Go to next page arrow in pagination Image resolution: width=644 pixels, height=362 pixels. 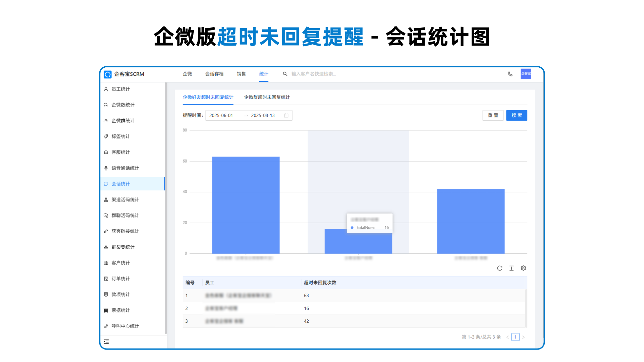(523, 337)
